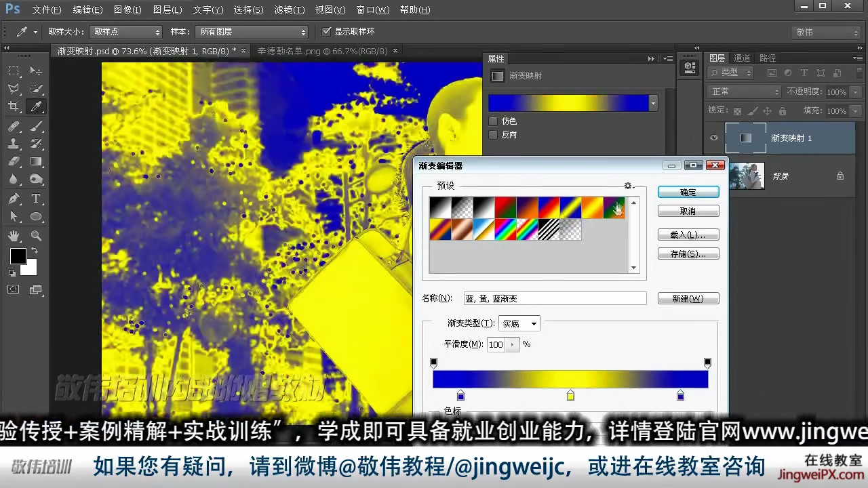Open gradient picker arrow in Properties panel

point(653,103)
